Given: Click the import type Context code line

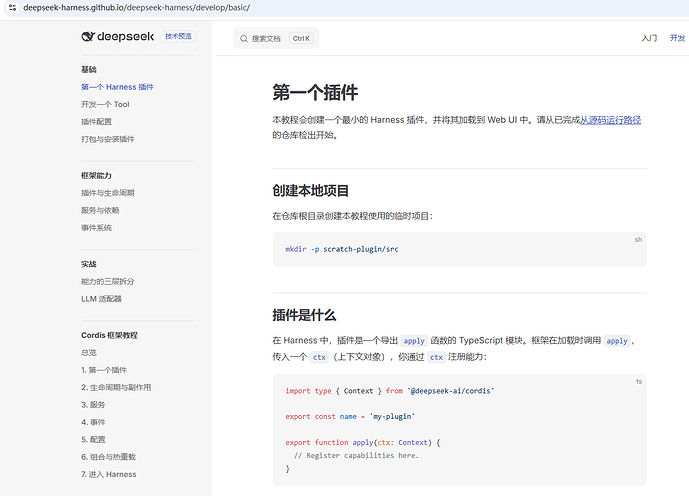Looking at the screenshot, I should point(390,391).
